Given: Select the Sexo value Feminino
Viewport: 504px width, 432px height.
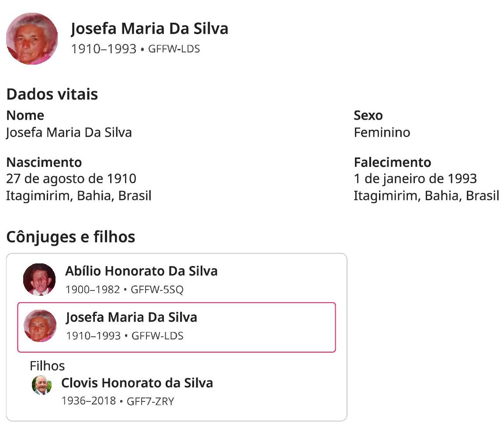Looking at the screenshot, I should [382, 132].
